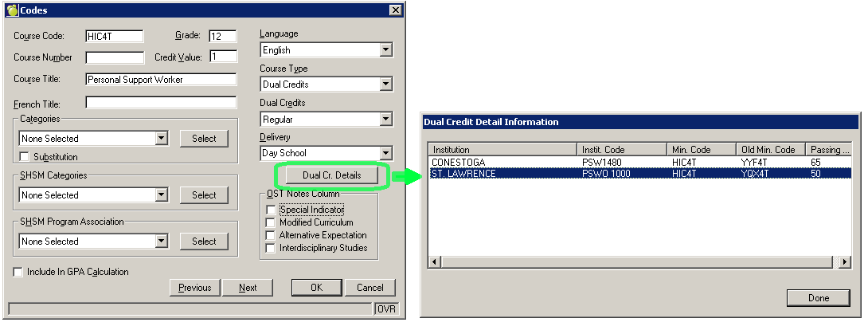Close the Codes dialog window

tap(395, 10)
